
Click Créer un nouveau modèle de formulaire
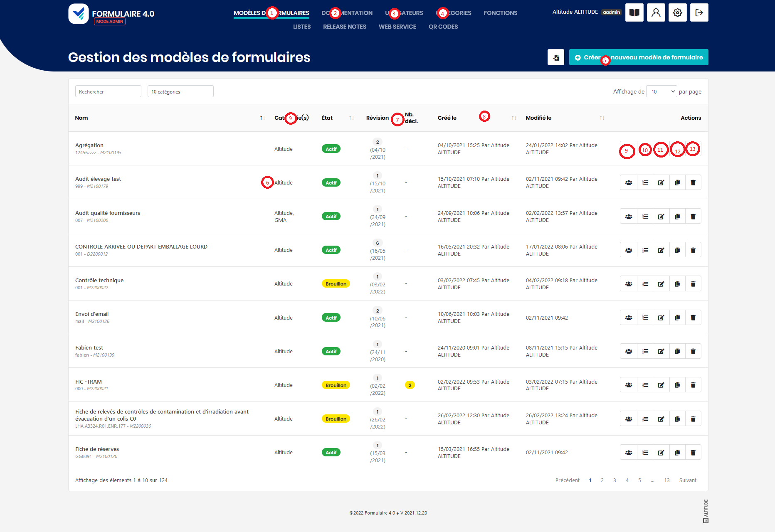(x=638, y=57)
